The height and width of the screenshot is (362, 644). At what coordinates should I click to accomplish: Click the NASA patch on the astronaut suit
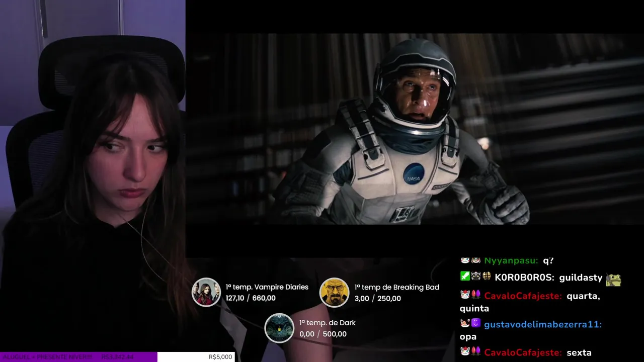pos(414,173)
